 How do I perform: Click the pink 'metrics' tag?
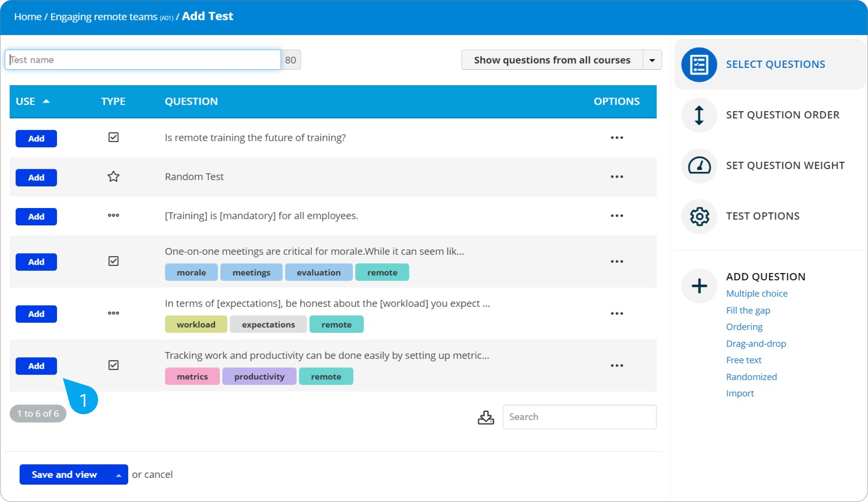pos(192,376)
